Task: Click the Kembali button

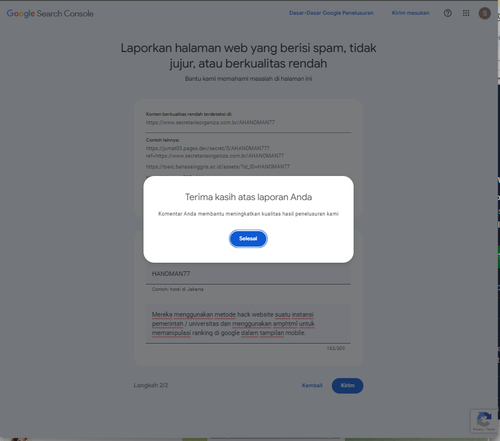Action: pos(312,385)
